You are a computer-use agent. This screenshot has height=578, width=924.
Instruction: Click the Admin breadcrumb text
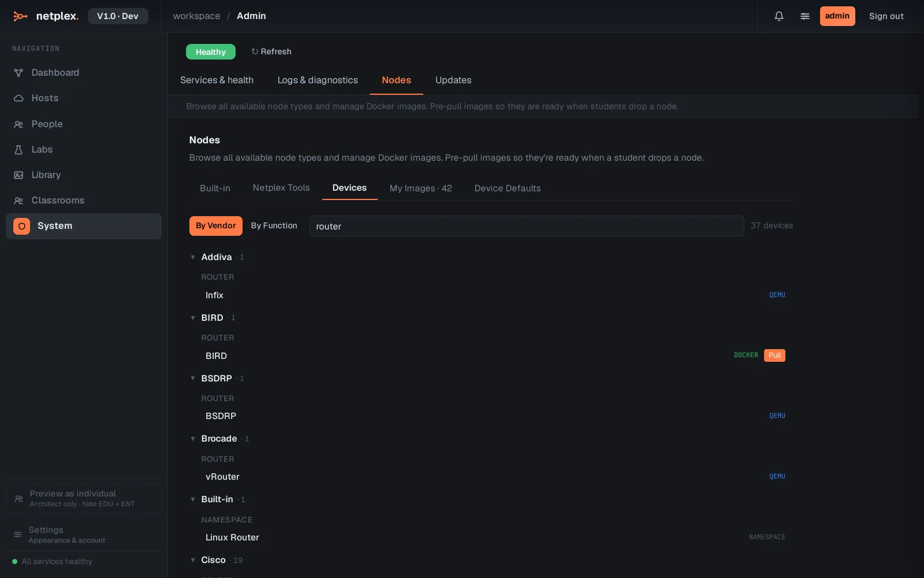click(x=251, y=16)
